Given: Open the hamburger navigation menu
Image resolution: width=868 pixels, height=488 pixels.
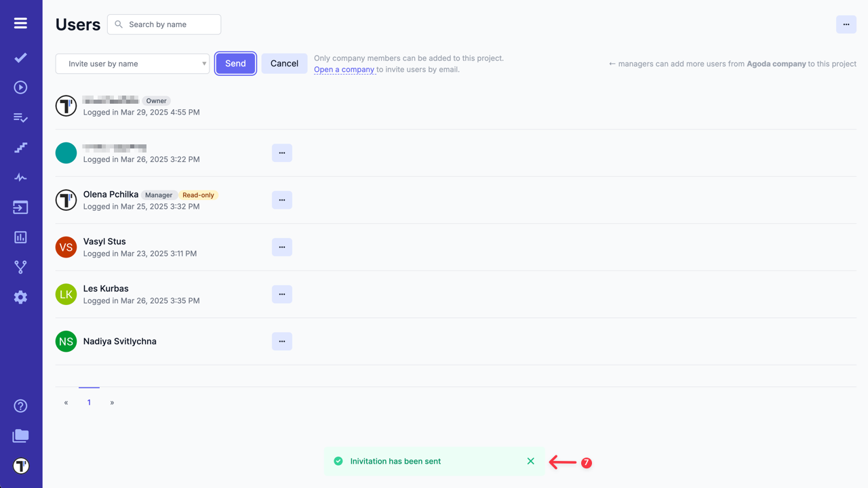Looking at the screenshot, I should (20, 22).
